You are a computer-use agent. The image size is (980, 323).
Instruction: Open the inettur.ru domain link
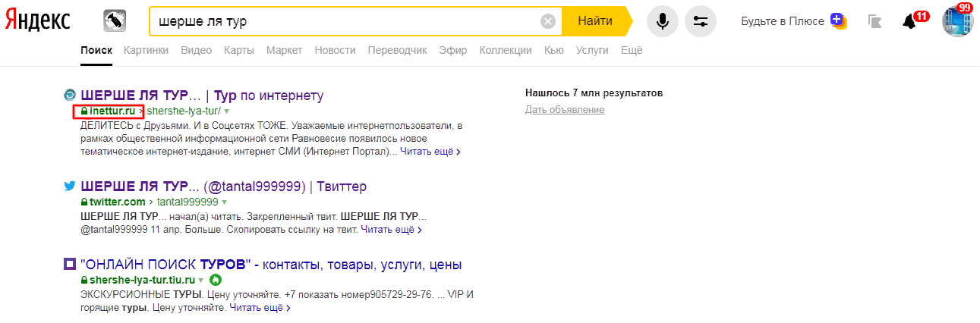112,111
